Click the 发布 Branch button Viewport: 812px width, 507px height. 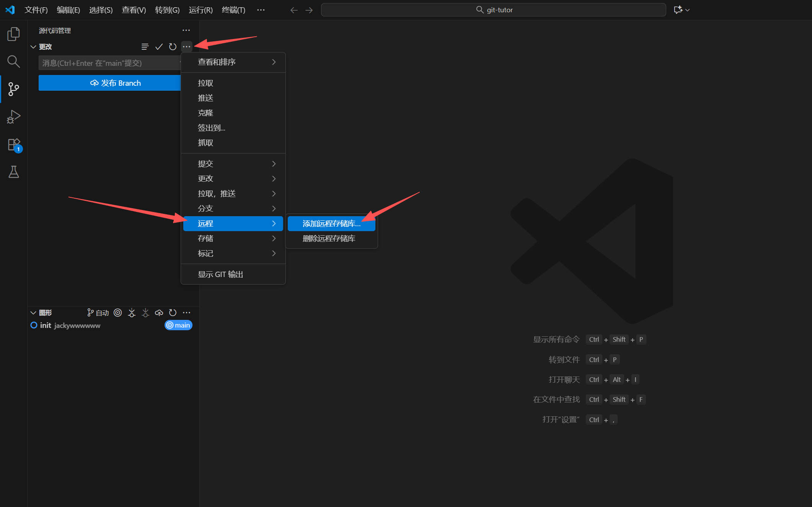tap(110, 83)
